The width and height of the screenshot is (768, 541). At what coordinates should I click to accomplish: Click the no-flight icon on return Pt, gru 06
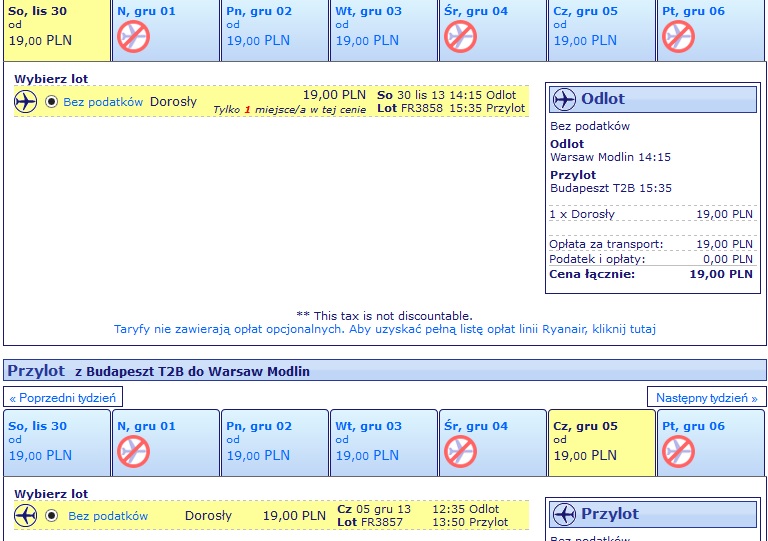tap(678, 451)
